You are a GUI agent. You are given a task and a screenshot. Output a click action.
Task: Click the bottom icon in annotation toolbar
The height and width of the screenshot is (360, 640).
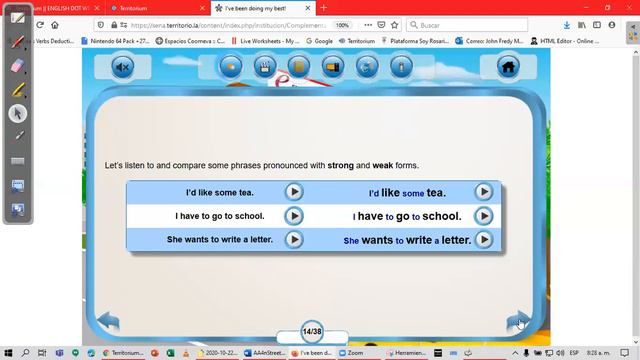click(18, 210)
